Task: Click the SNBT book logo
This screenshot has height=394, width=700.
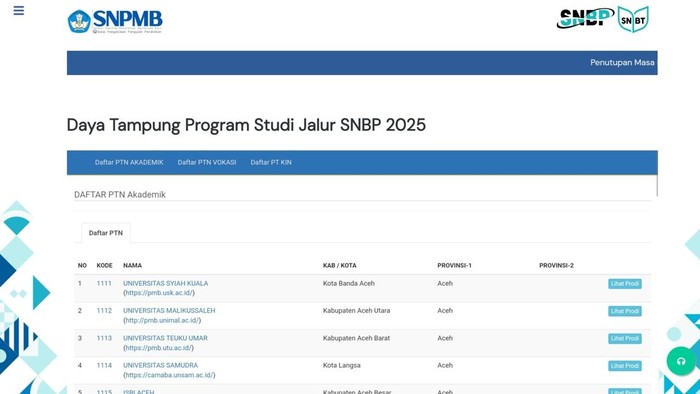Action: click(x=633, y=19)
